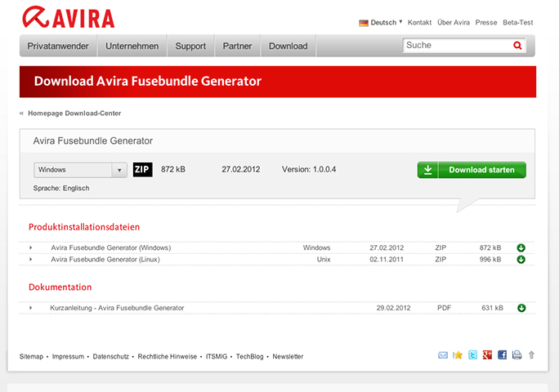Click the Avira Fusebundle Generator (Windows) link

point(111,247)
